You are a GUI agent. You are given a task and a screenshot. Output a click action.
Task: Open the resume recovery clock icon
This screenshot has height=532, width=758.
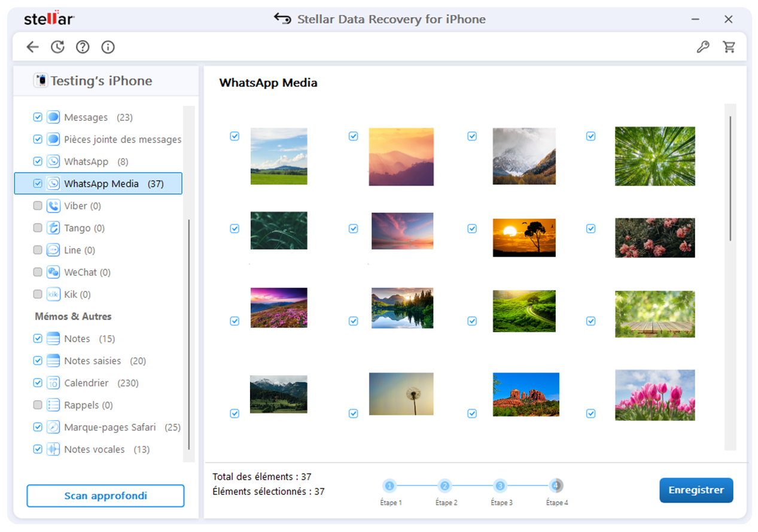coord(57,47)
